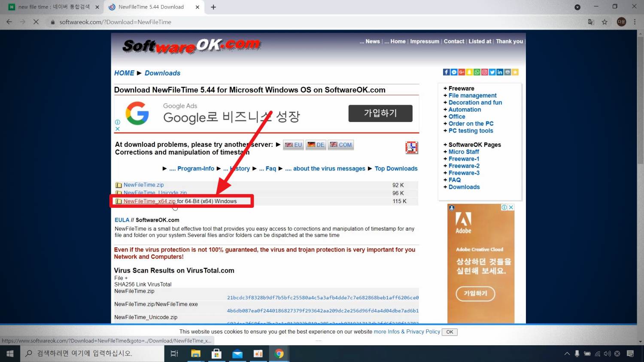Show hidden system tray icons chevron
The image size is (644, 362).
[x=567, y=353]
